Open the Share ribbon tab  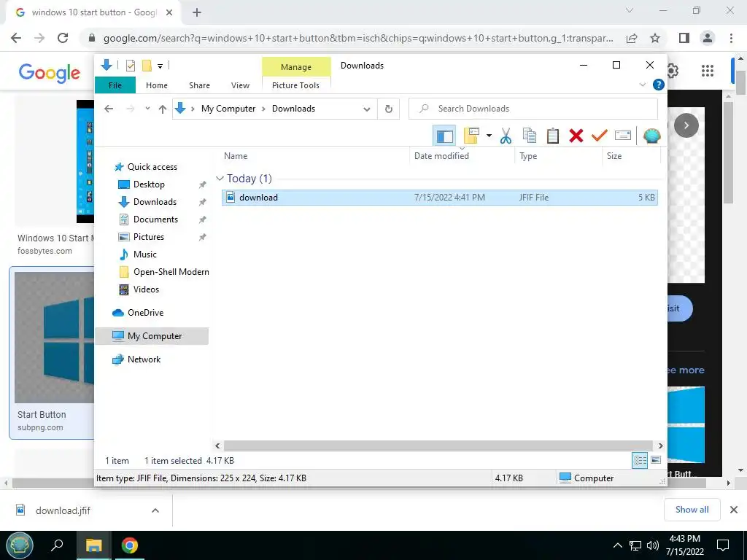point(199,85)
